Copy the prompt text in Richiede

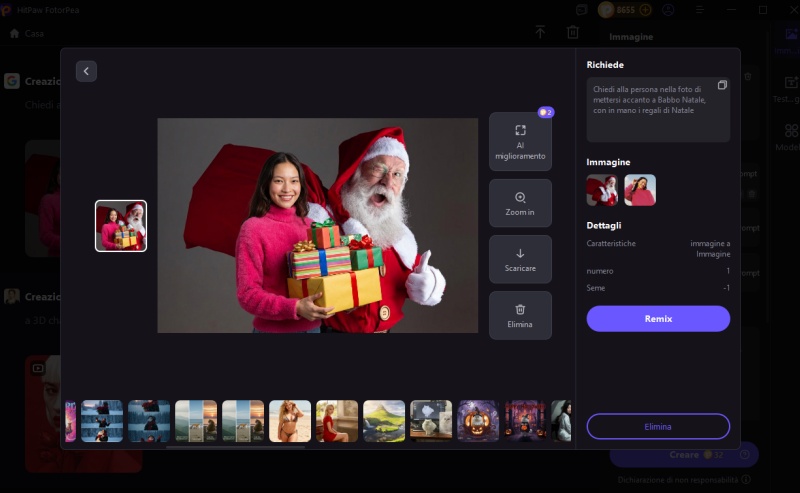click(x=722, y=86)
